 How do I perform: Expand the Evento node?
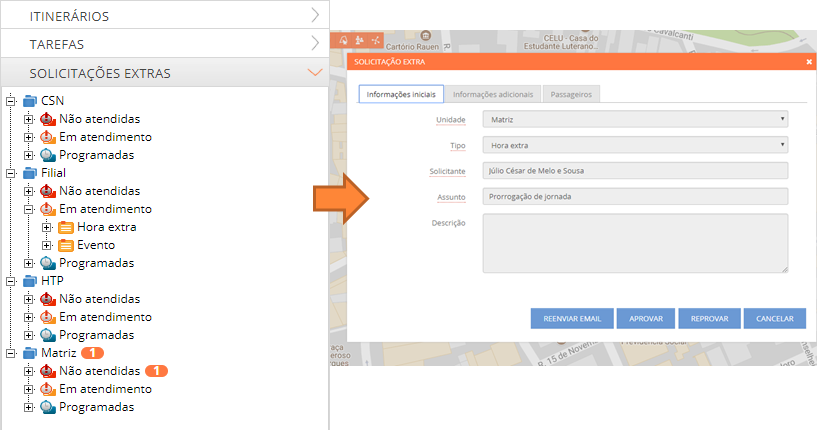tap(47, 245)
